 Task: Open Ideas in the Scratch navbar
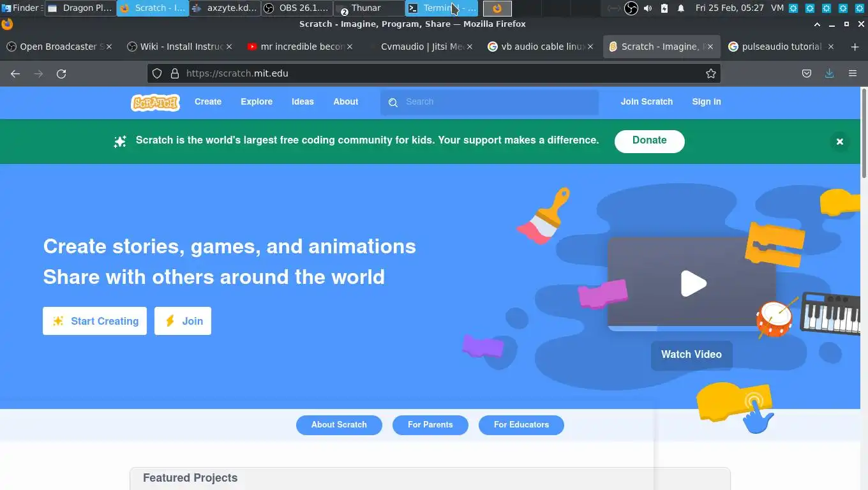tap(303, 102)
